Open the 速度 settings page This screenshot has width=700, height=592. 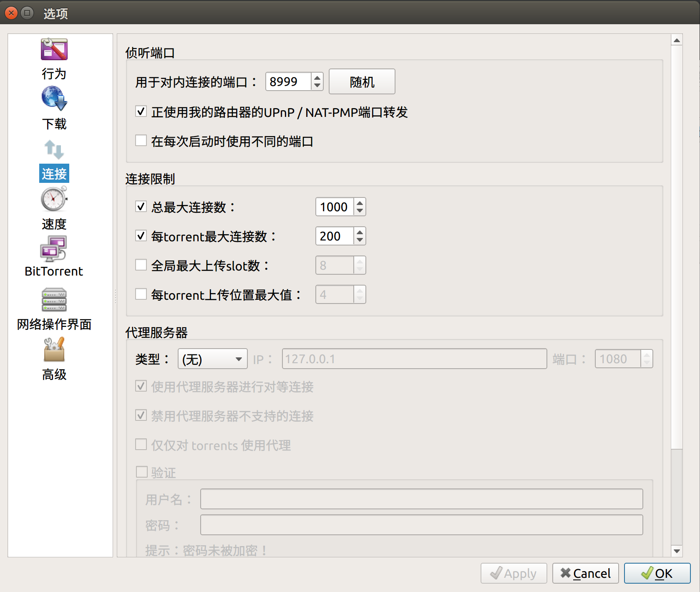tap(54, 209)
